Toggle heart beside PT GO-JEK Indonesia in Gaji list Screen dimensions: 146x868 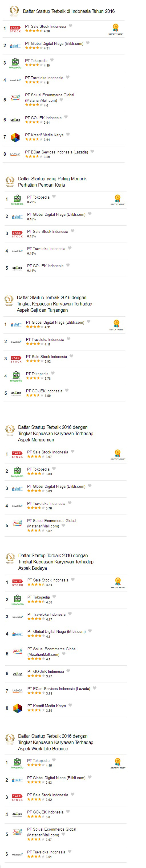click(x=67, y=390)
